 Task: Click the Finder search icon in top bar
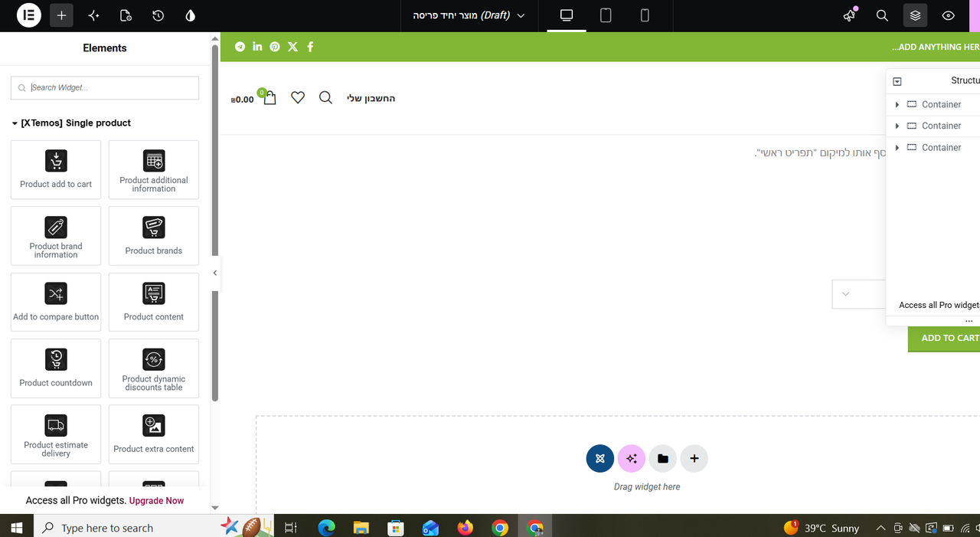[x=882, y=15]
